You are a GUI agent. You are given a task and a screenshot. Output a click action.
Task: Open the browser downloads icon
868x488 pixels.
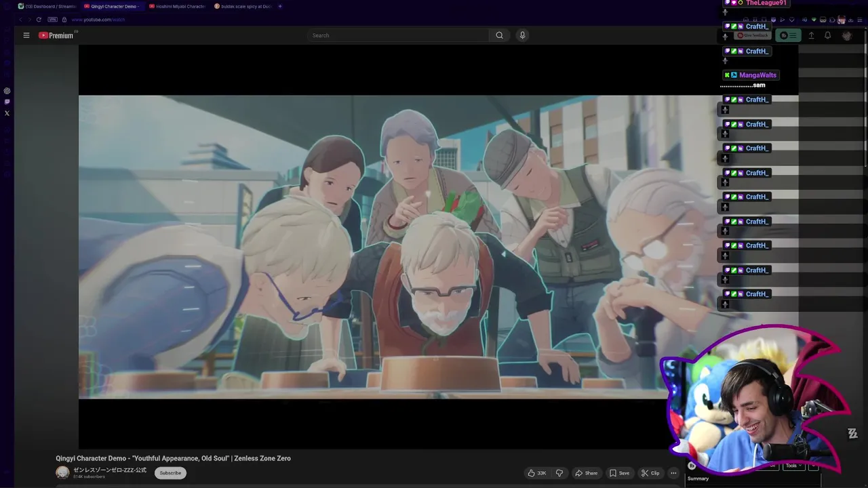850,20
